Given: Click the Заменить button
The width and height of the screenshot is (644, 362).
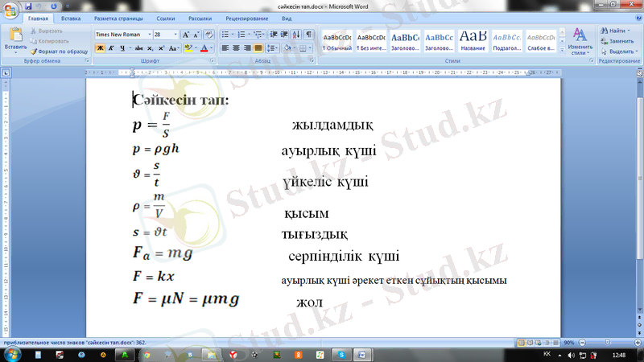Looking at the screenshot, I should [x=620, y=40].
